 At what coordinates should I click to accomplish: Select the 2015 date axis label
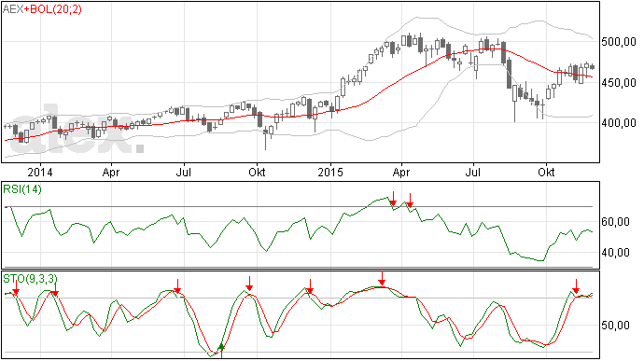tap(330, 172)
